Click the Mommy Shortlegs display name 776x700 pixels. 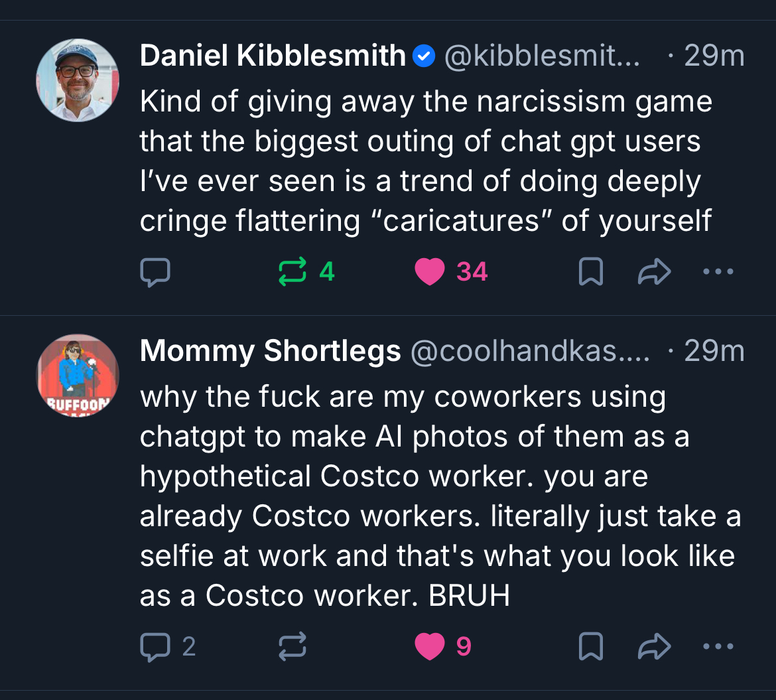point(270,351)
